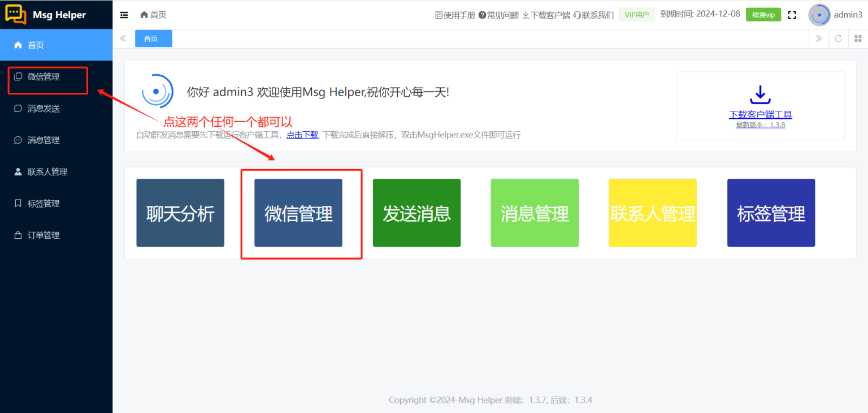
Task: Click the 常见问题 question mark icon
Action: 483,15
